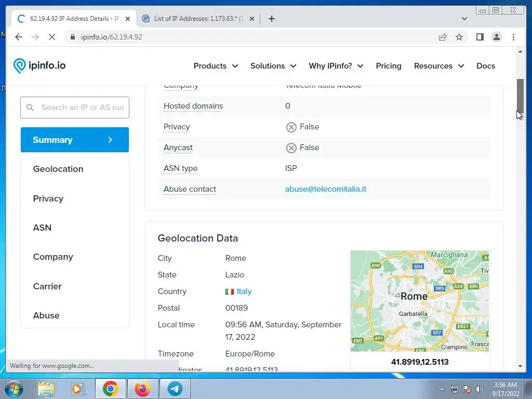
Task: Click the Anycast label
Action: point(178,148)
